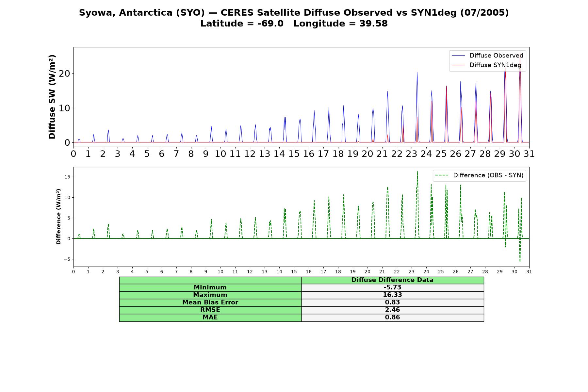Click the red line swatch in legend
588x392 pixels.
[x=458, y=65]
